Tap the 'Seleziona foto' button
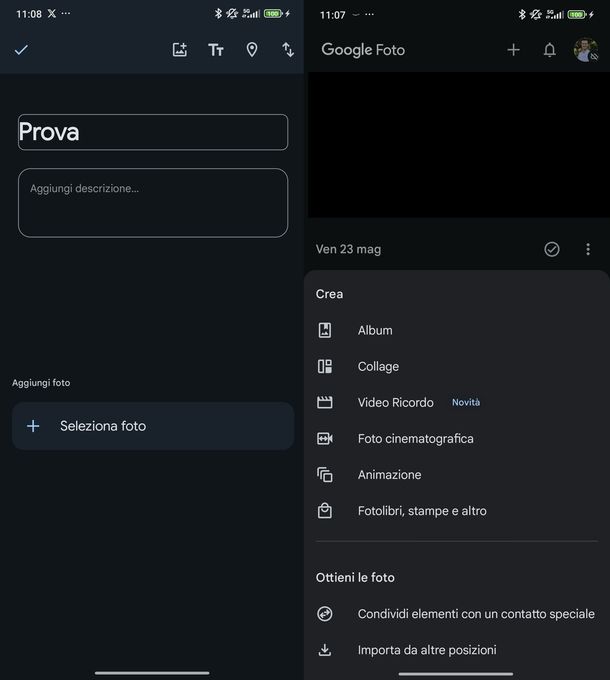This screenshot has height=680, width=610. click(153, 426)
